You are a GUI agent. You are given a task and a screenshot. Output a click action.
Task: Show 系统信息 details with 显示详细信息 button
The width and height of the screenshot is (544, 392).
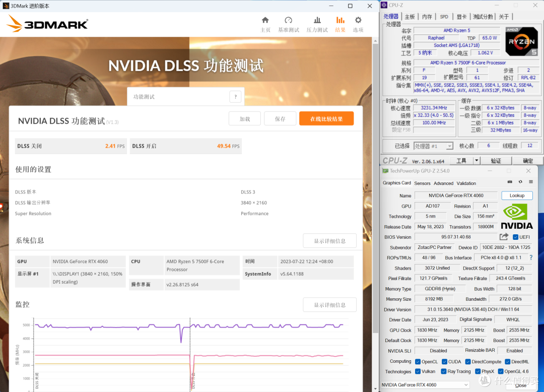(329, 241)
